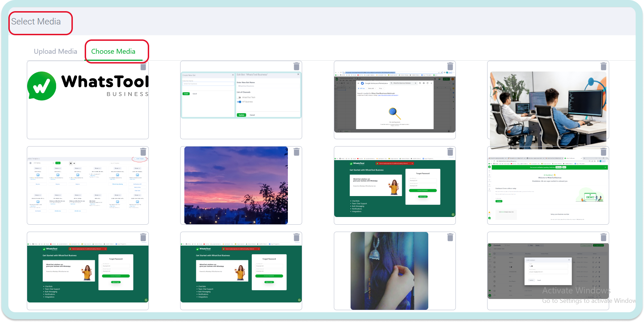Delete the office workers photo
Viewport: 644px width, 322px height.
click(603, 66)
